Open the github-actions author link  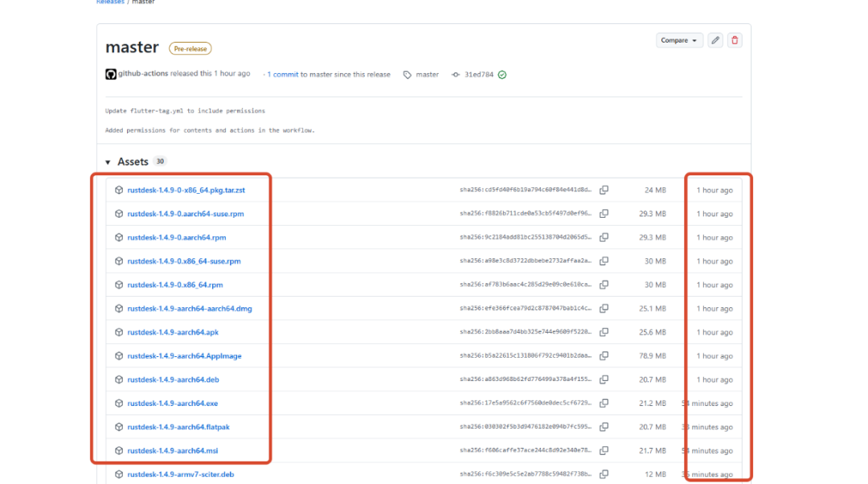pos(143,73)
